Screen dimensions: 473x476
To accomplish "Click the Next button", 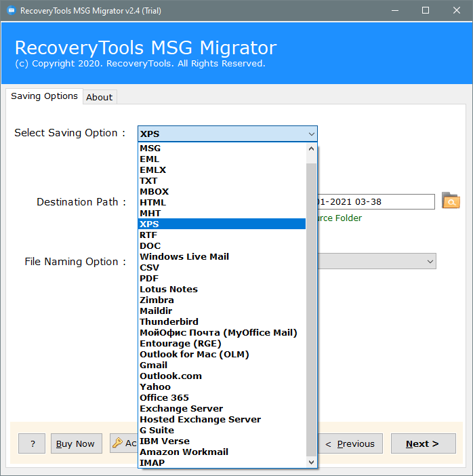I will click(424, 443).
